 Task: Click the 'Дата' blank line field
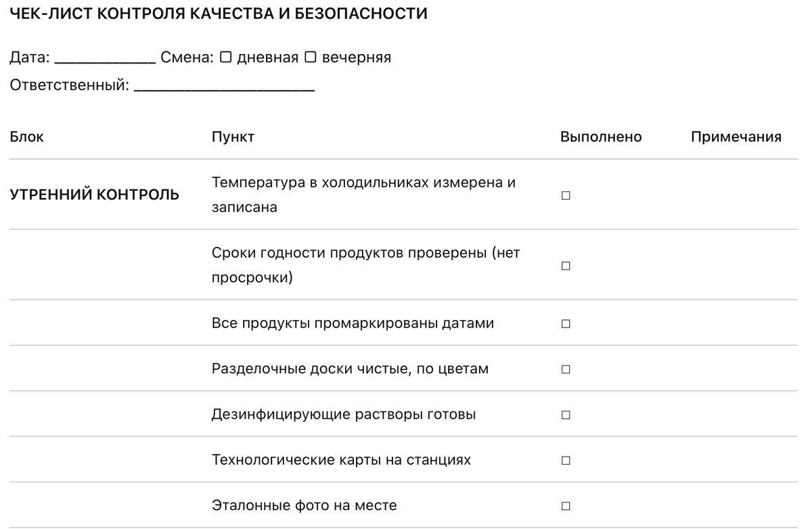point(105,58)
